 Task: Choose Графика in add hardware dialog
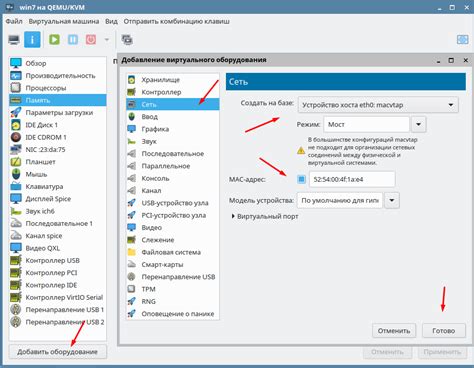tap(173, 129)
